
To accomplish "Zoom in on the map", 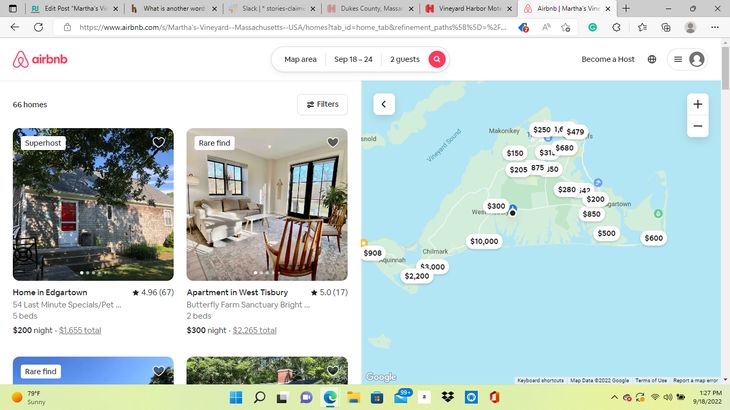I will 697,104.
